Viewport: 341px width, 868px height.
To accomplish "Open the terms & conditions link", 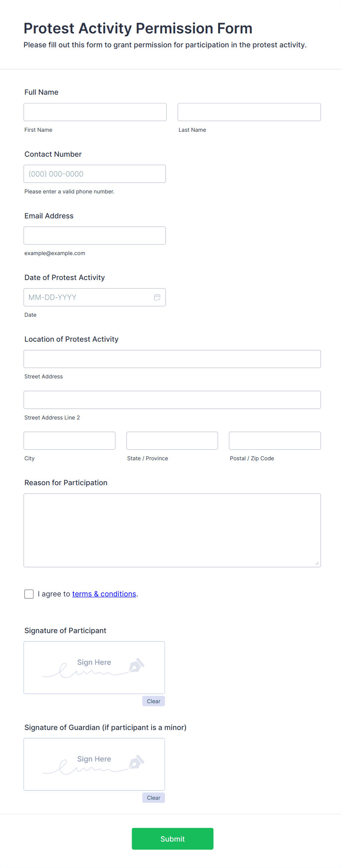I will pos(104,594).
